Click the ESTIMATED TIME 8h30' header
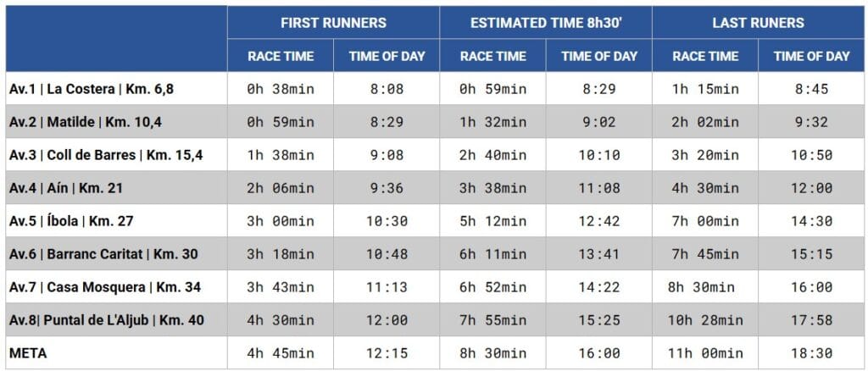Viewport: 868px width, 371px height. pos(546,23)
